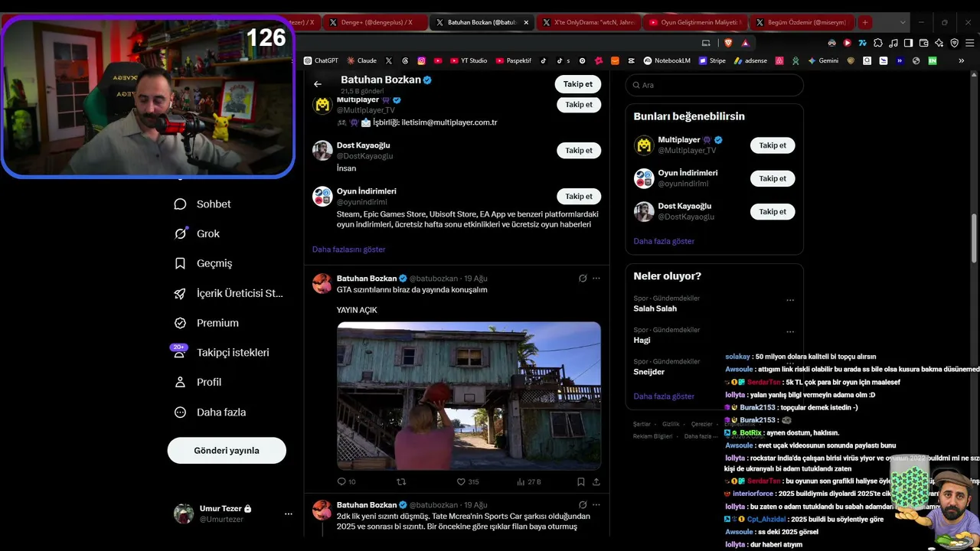Open the GTA basketball screenshot image
980x551 pixels.
pos(469,396)
